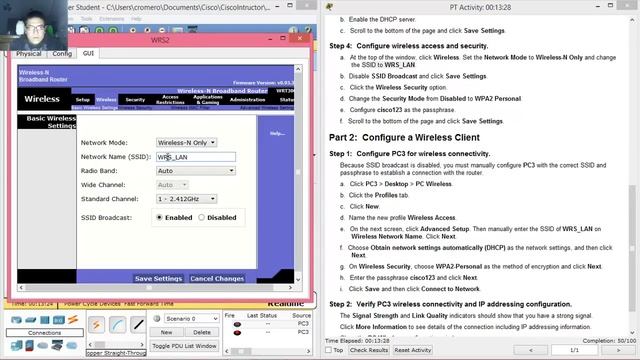Choose the console cable (light blue curve) icon
The image size is (640, 360).
pyautogui.click(x=118, y=324)
